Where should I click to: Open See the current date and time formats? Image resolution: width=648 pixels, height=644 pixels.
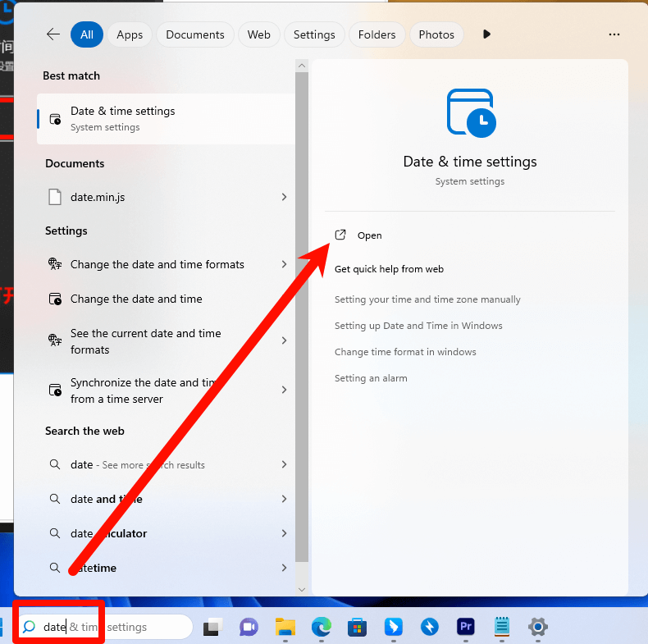tap(166, 341)
